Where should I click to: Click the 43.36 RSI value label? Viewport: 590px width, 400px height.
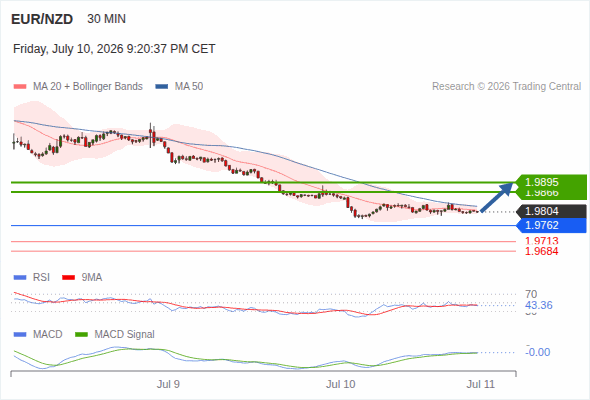[538, 305]
